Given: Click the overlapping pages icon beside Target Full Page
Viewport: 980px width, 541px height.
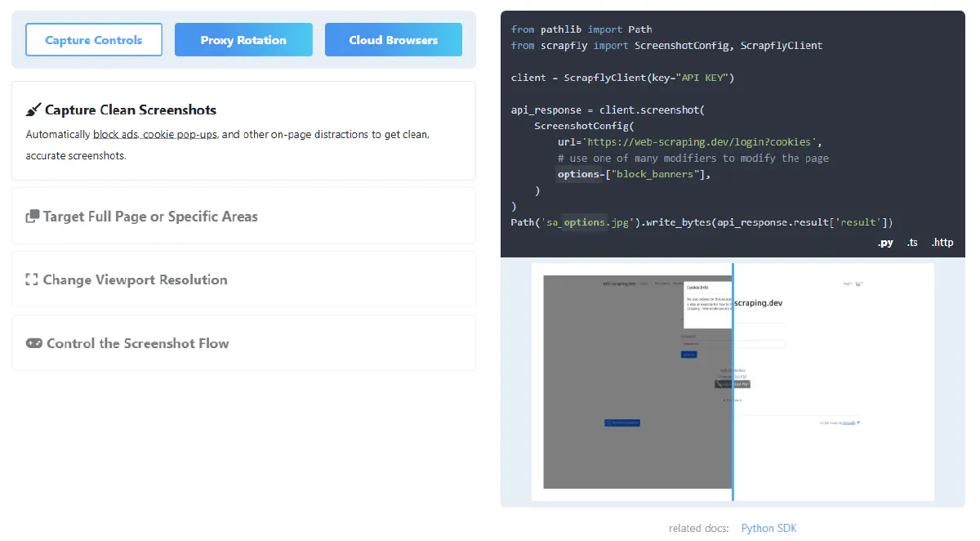Looking at the screenshot, I should coord(31,216).
